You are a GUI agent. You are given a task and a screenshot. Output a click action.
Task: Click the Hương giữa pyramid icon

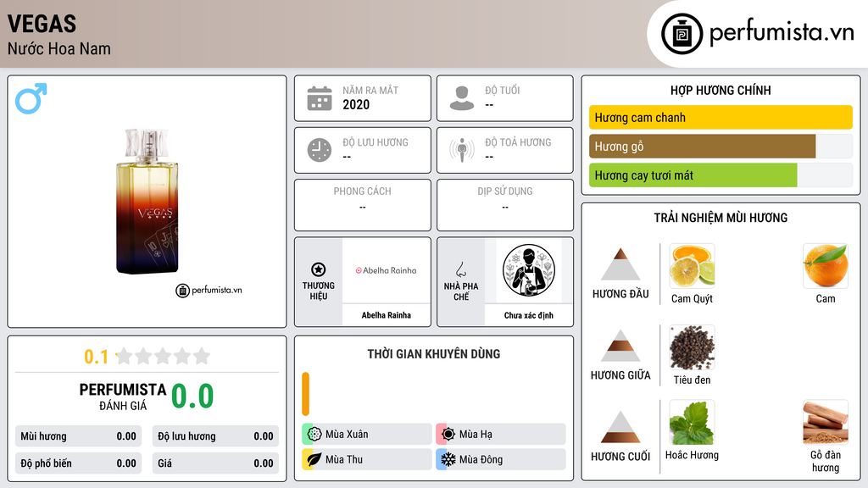(x=620, y=346)
